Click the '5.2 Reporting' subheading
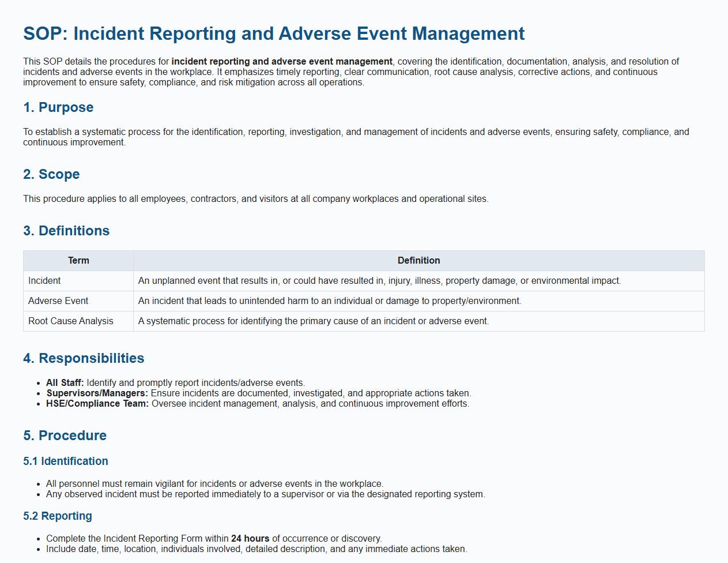Viewport: 728px width, 563px height. [x=58, y=516]
